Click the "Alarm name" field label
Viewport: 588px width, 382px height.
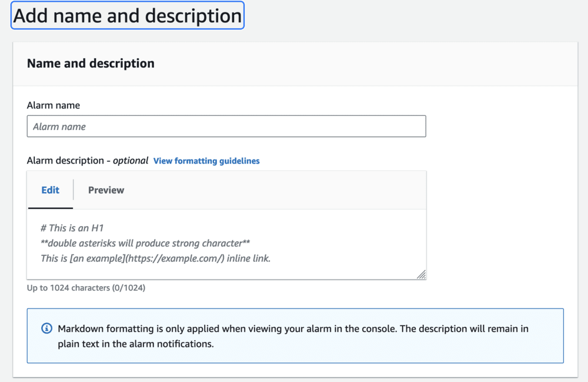click(54, 105)
